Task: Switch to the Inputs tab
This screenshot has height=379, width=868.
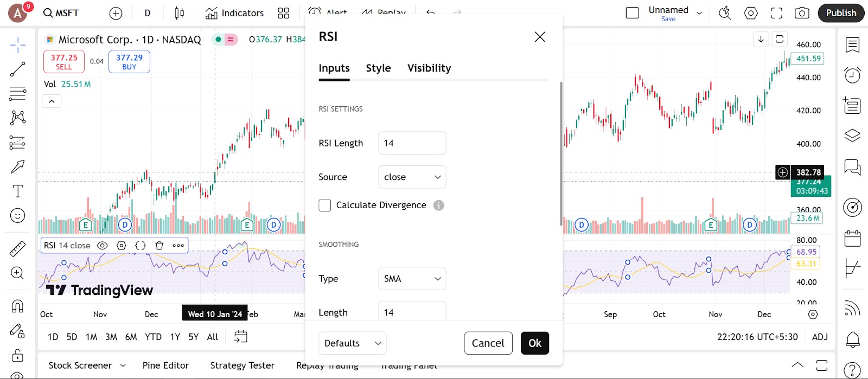Action: pos(334,68)
